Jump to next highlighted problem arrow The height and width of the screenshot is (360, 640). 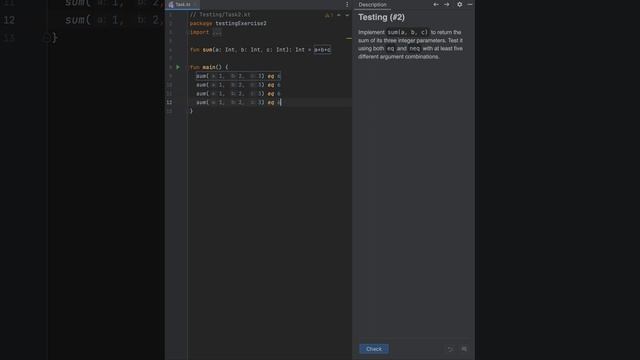[347, 16]
